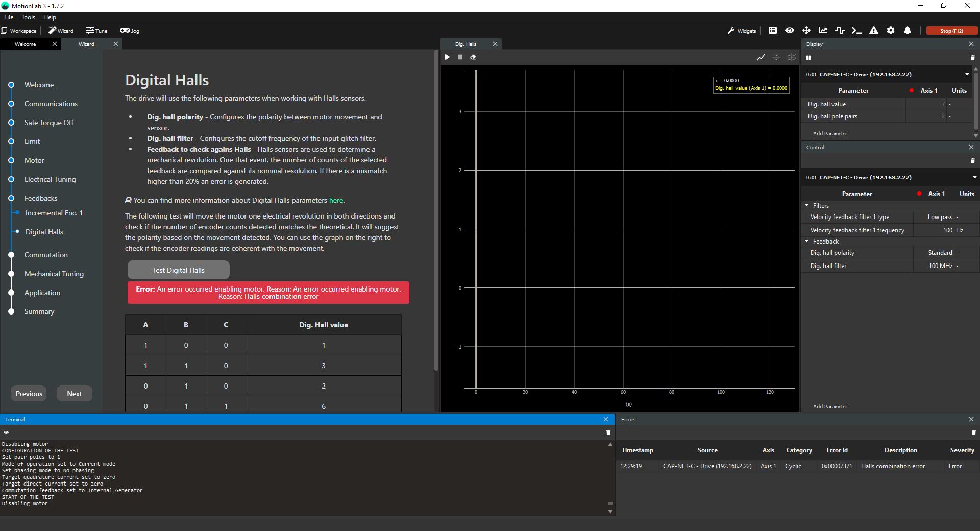This screenshot has width=980, height=531.
Task: Start plotting with the graph play button
Action: tap(447, 57)
